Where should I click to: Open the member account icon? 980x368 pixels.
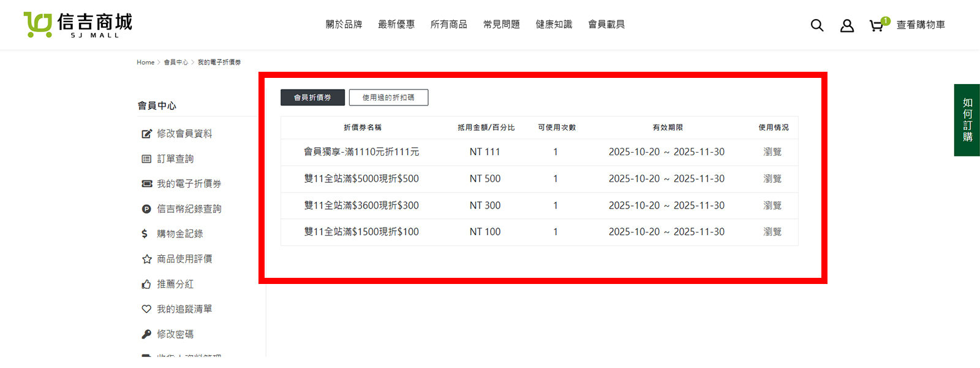click(847, 25)
